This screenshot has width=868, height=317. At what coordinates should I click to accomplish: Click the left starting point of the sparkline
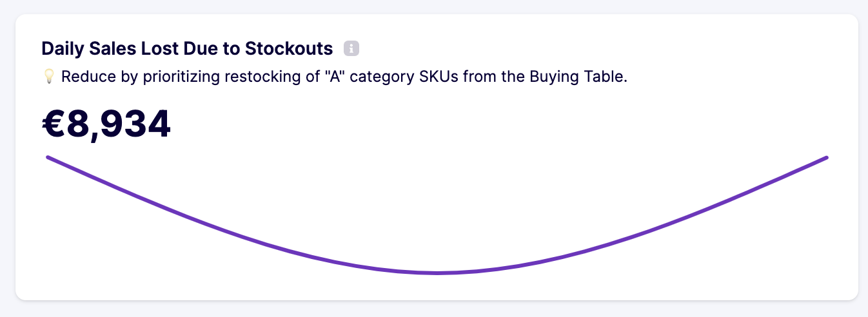pos(48,157)
